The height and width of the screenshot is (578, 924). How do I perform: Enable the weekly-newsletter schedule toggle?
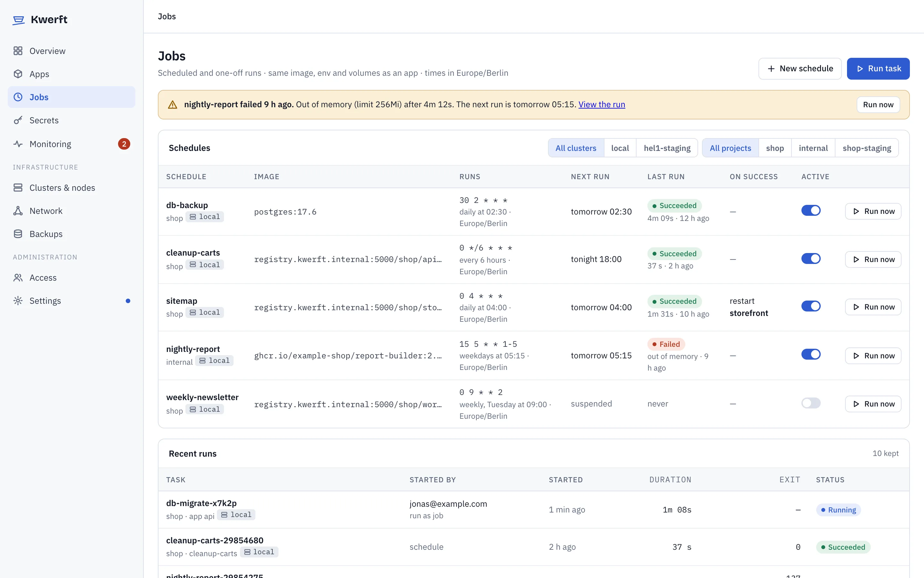[811, 403]
